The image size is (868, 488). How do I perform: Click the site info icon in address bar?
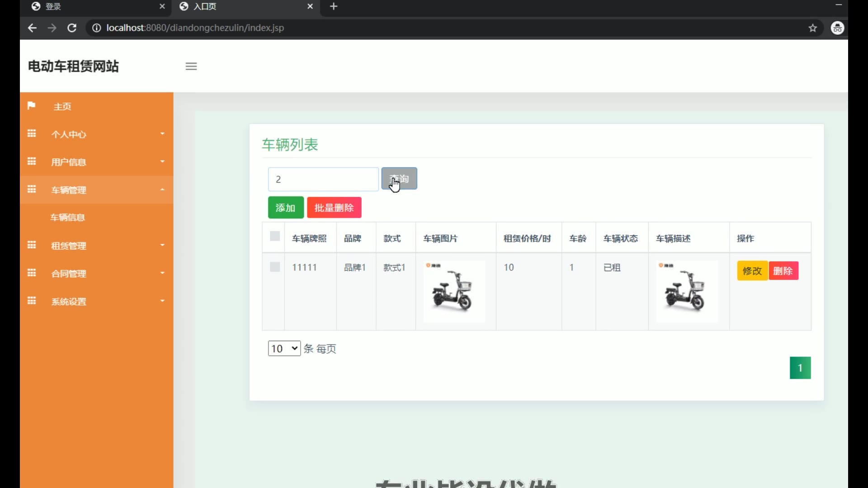(x=96, y=28)
